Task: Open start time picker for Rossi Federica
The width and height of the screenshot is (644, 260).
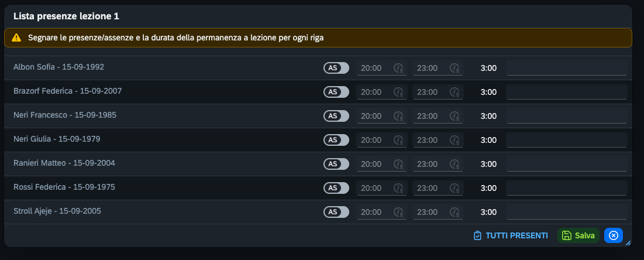Action: point(399,188)
